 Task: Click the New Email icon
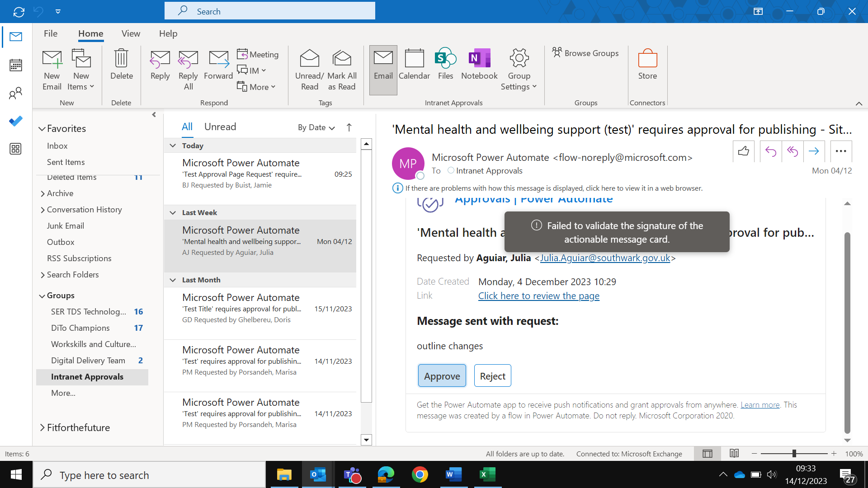(52, 59)
